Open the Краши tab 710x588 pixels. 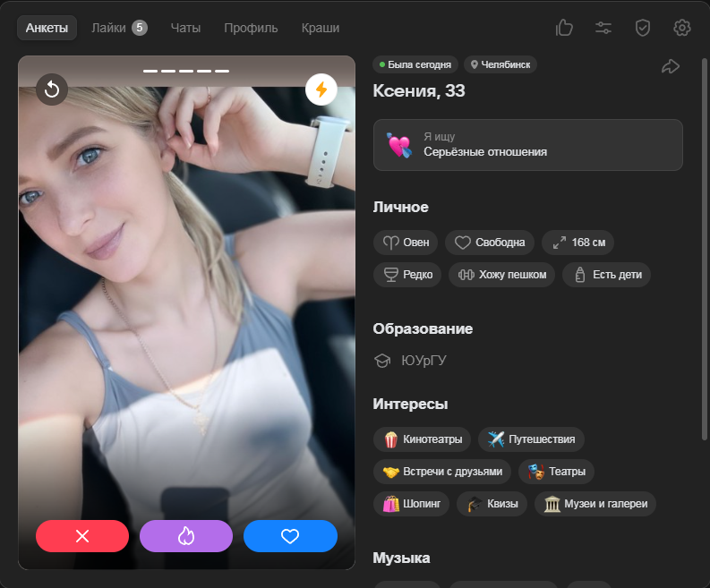click(x=321, y=28)
